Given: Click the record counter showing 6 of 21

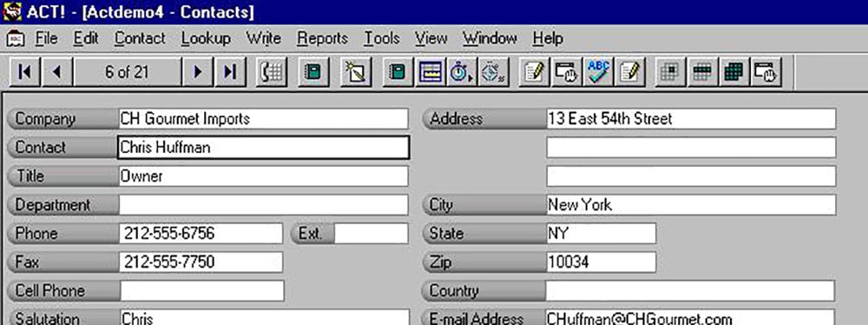Looking at the screenshot, I should [x=128, y=72].
